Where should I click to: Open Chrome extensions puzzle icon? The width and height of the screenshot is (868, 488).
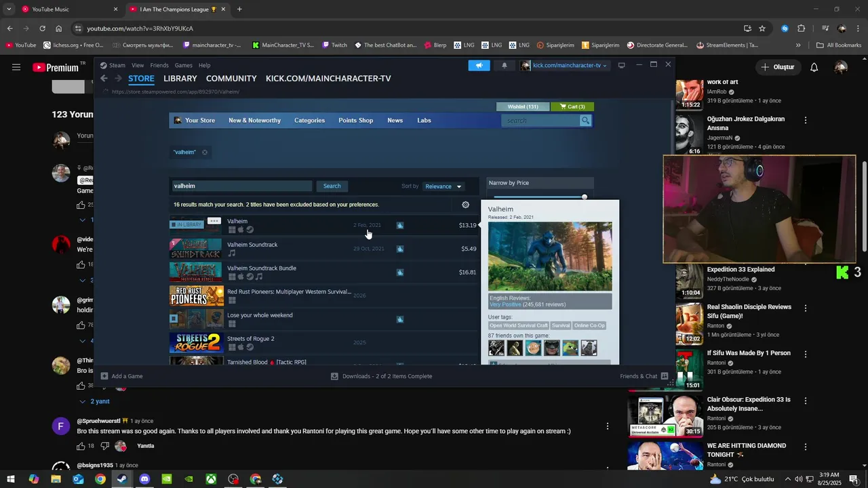point(802,28)
